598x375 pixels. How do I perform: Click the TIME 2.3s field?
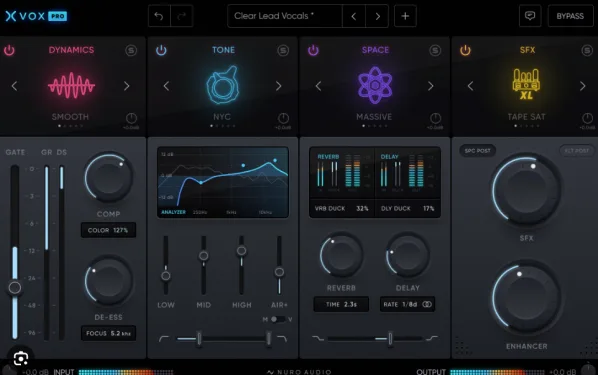(341, 304)
